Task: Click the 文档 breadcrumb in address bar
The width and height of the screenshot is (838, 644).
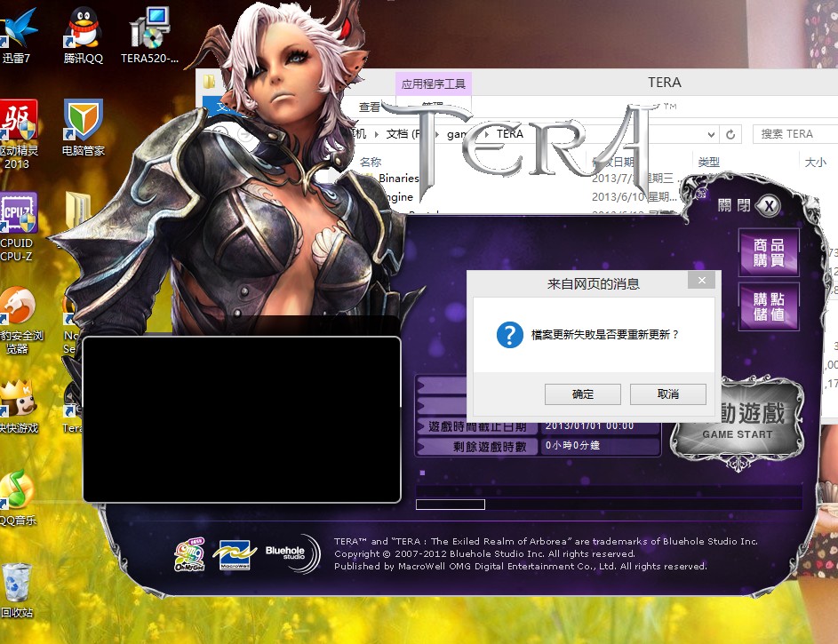Action: (404, 134)
